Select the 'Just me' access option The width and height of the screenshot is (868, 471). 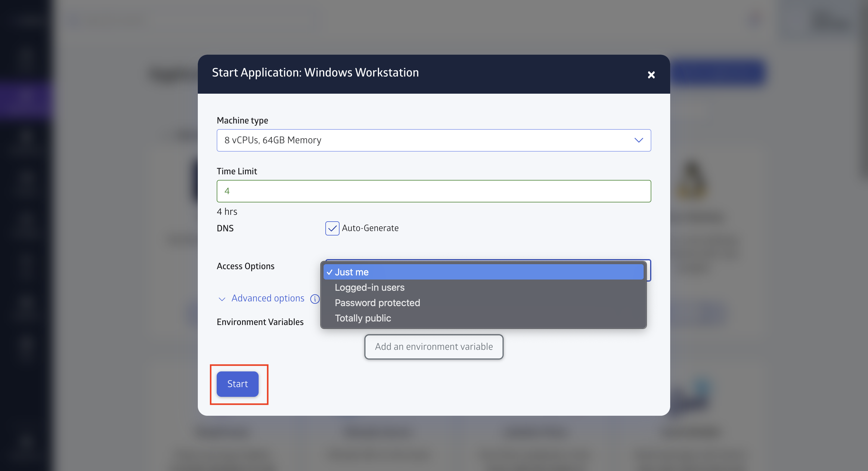pos(483,272)
